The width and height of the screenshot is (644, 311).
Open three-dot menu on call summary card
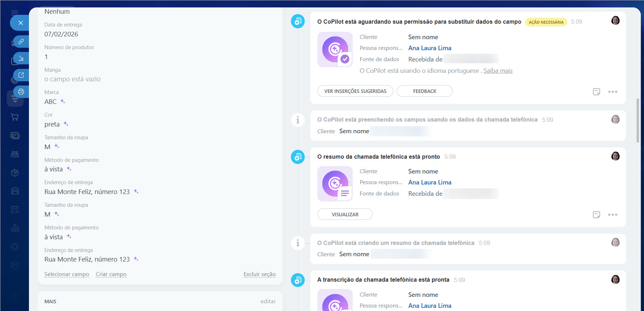tap(613, 215)
